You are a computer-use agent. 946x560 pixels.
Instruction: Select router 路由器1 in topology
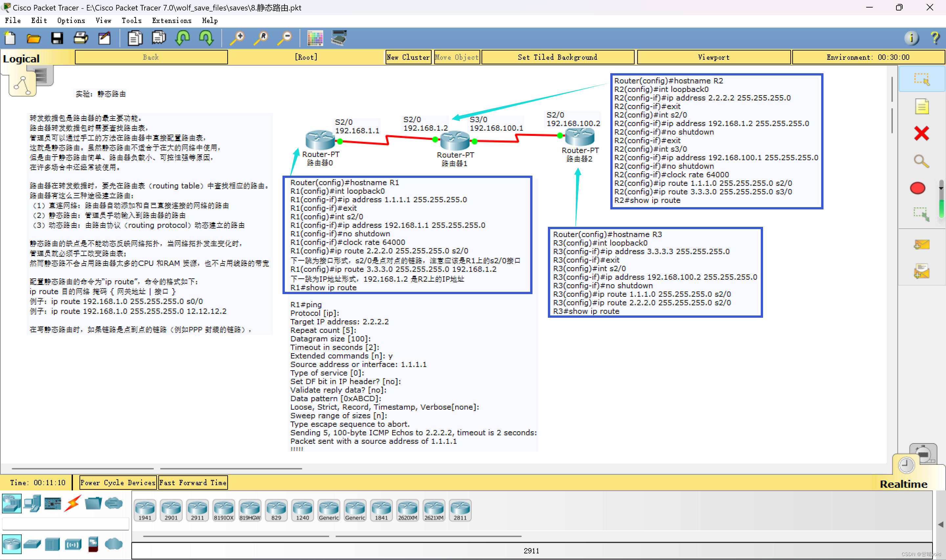[x=455, y=140]
